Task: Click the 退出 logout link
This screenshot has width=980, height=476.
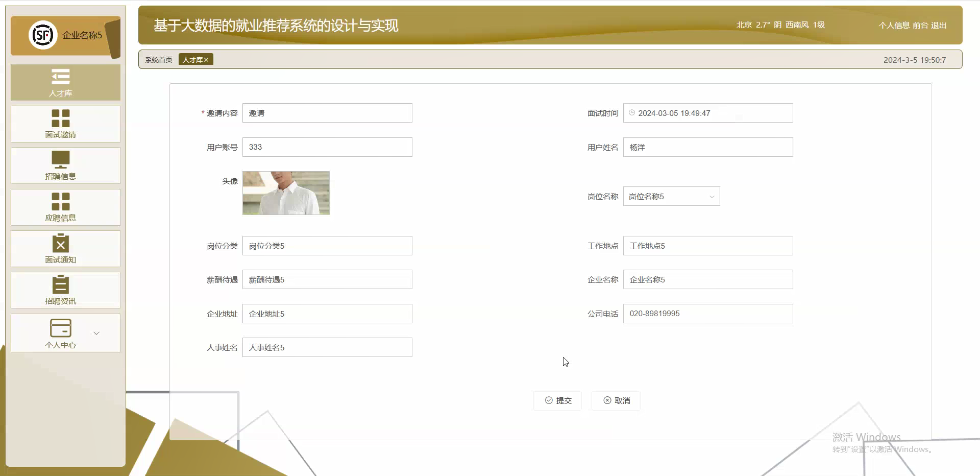Action: coord(939,25)
